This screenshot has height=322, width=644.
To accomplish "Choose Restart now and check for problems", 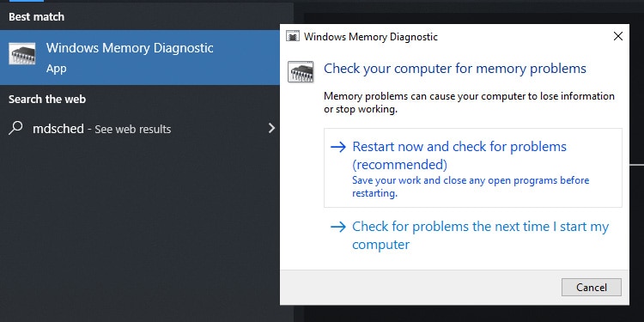I will coord(473,167).
